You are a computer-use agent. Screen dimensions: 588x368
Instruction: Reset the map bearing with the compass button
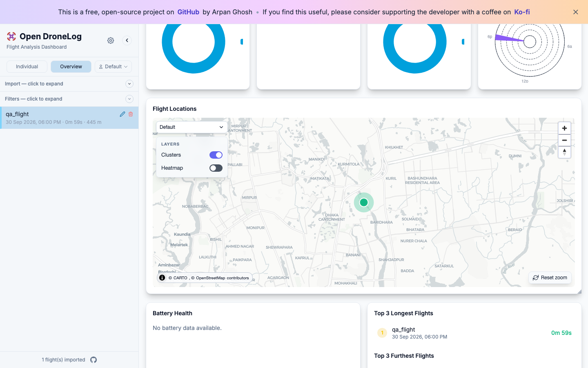564,152
